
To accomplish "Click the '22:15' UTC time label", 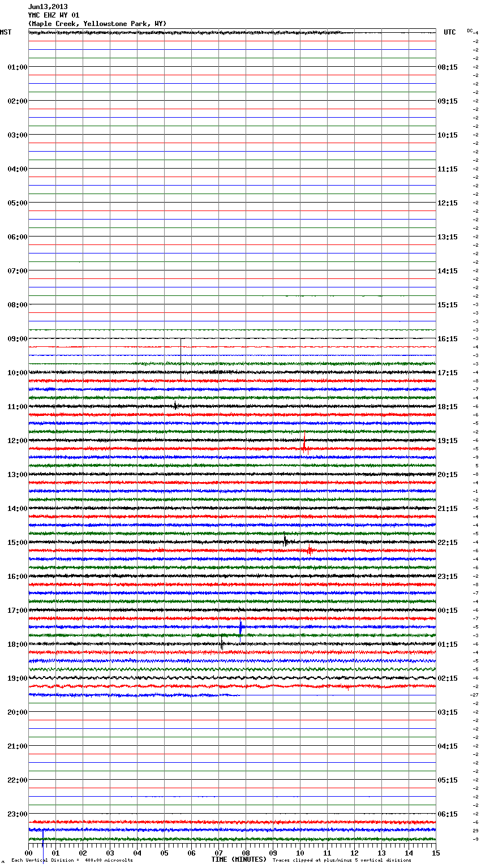I will (x=448, y=543).
